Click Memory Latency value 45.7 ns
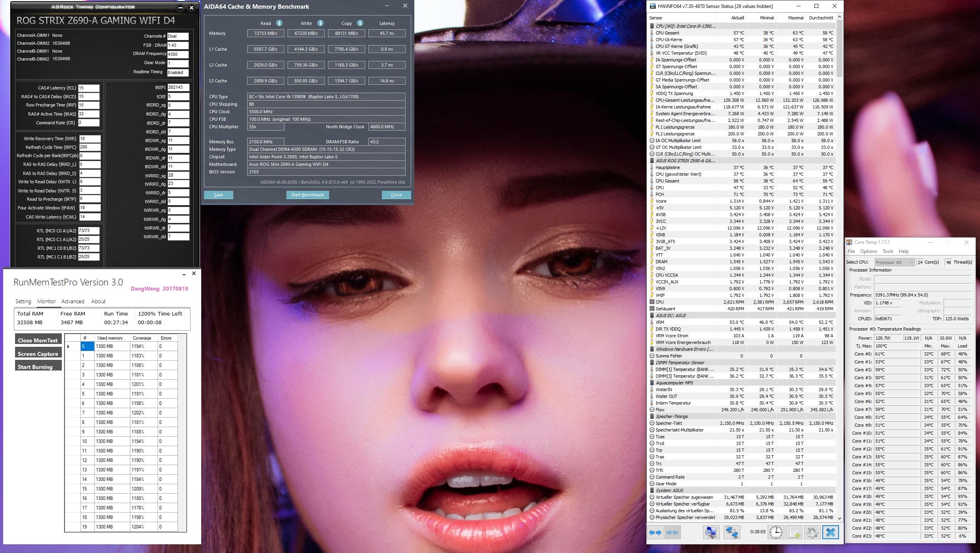The height and width of the screenshot is (553, 980). pos(387,33)
